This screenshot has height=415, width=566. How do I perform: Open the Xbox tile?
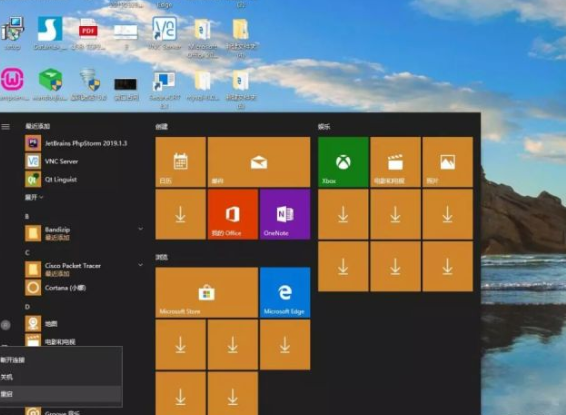click(343, 162)
